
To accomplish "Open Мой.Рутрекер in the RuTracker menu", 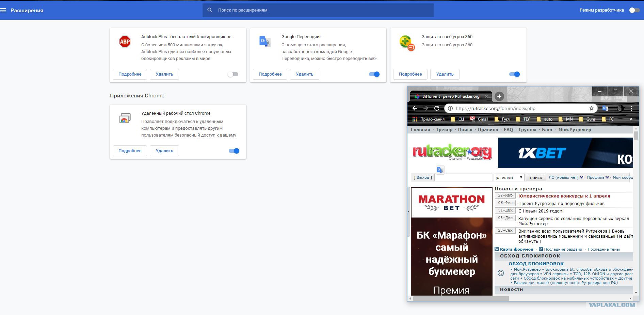I will pos(575,130).
